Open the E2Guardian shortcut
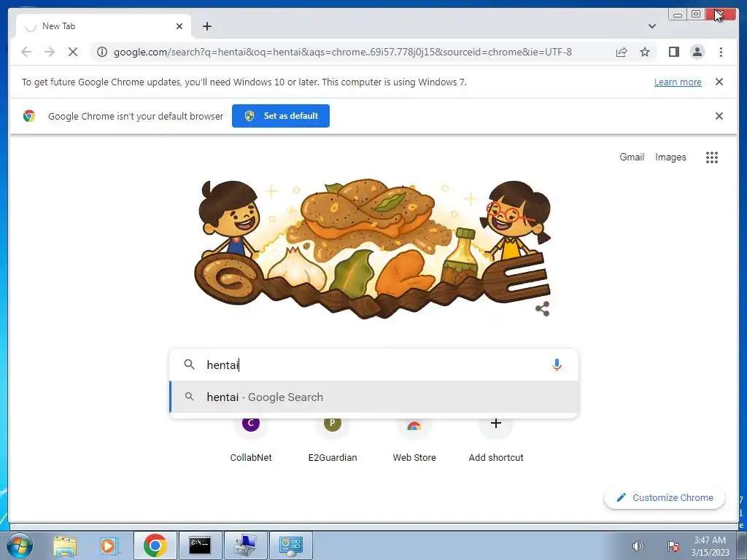The height and width of the screenshot is (560, 747). [x=333, y=440]
